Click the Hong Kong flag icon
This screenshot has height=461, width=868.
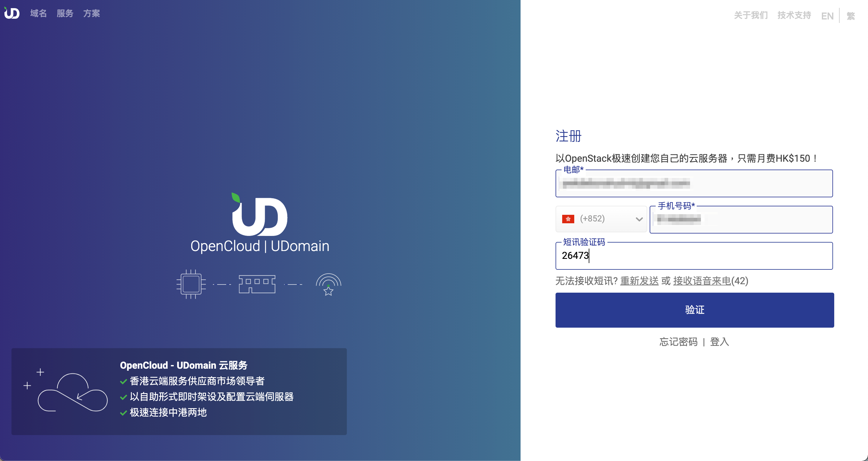(568, 219)
